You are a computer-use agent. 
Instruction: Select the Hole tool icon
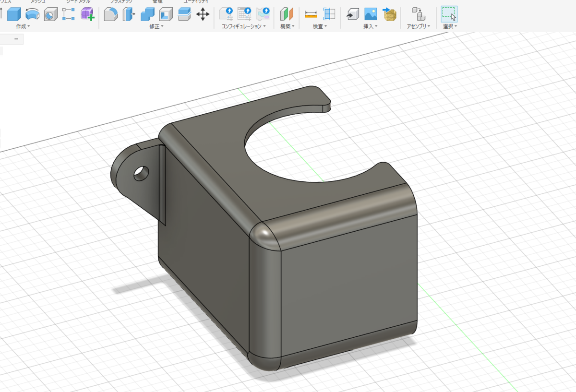[50, 14]
